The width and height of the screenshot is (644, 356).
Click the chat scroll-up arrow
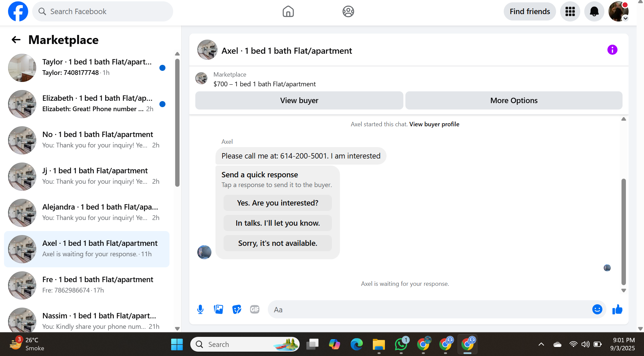[624, 119]
